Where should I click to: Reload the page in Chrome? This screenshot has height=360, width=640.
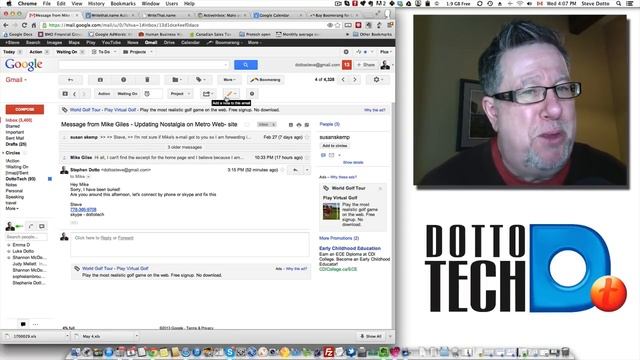pos(24,25)
